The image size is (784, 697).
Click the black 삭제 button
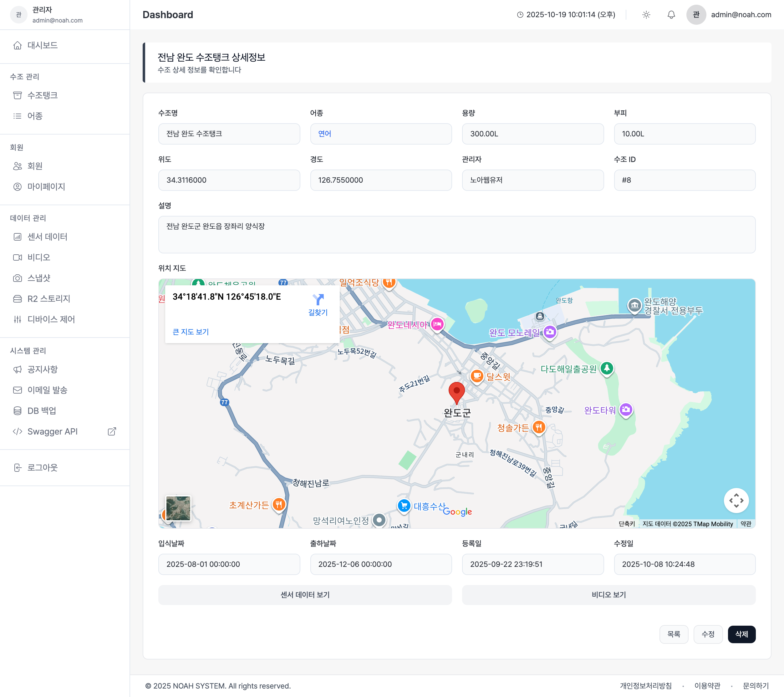[x=741, y=634]
